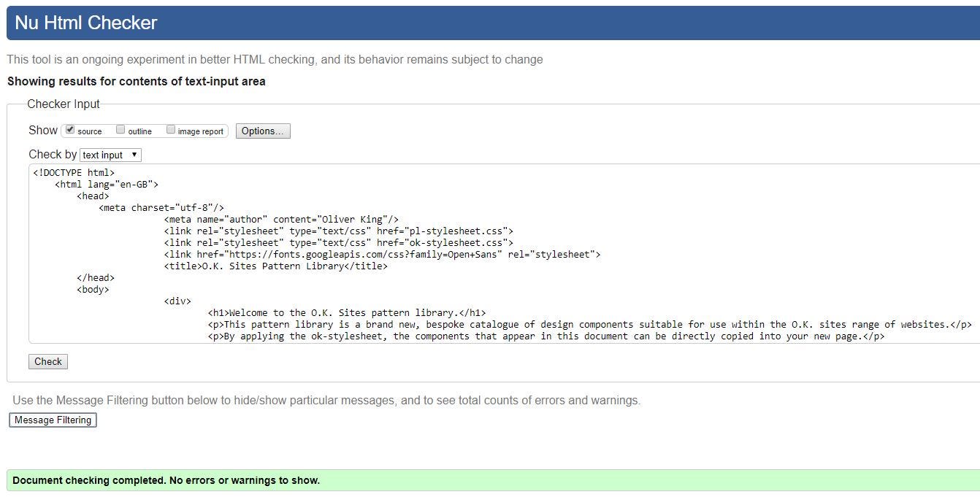
Task: Click the Oliver King author meta line
Action: tap(281, 220)
